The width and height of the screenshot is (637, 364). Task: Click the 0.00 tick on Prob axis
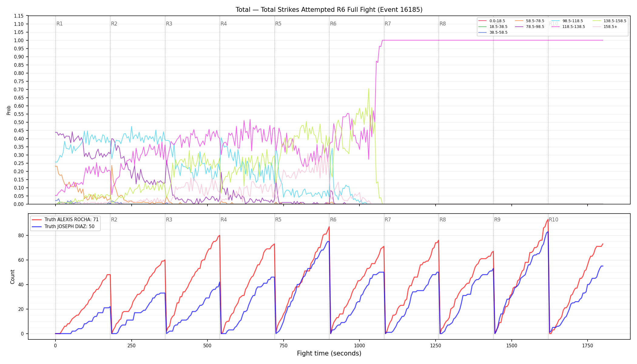click(x=19, y=204)
